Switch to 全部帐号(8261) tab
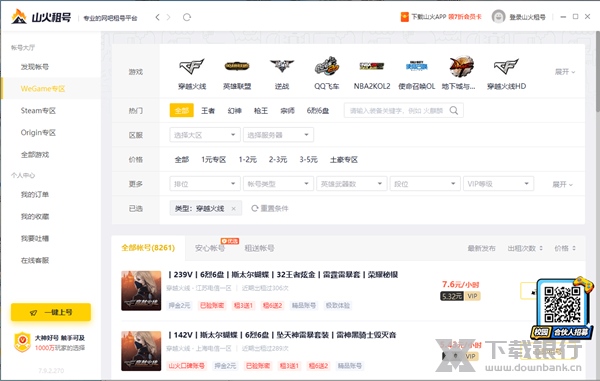 148,248
